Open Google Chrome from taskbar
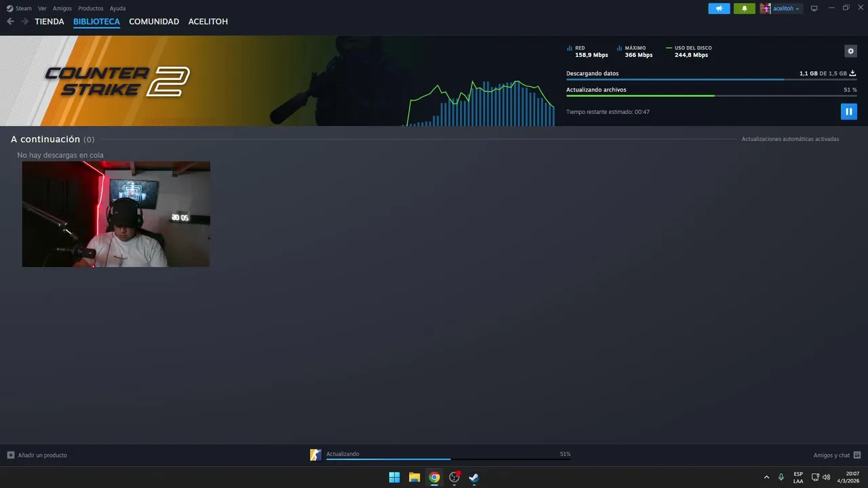 434,477
